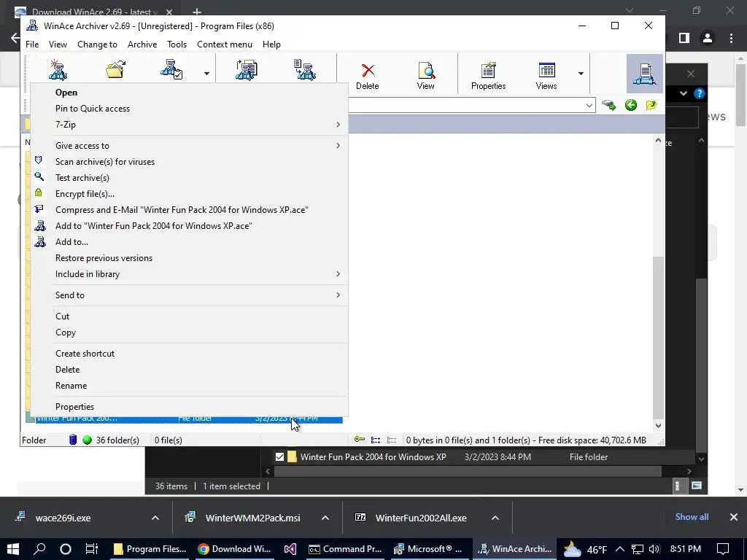
Task: Click the Visual Studio taskbar icon
Action: (290, 549)
